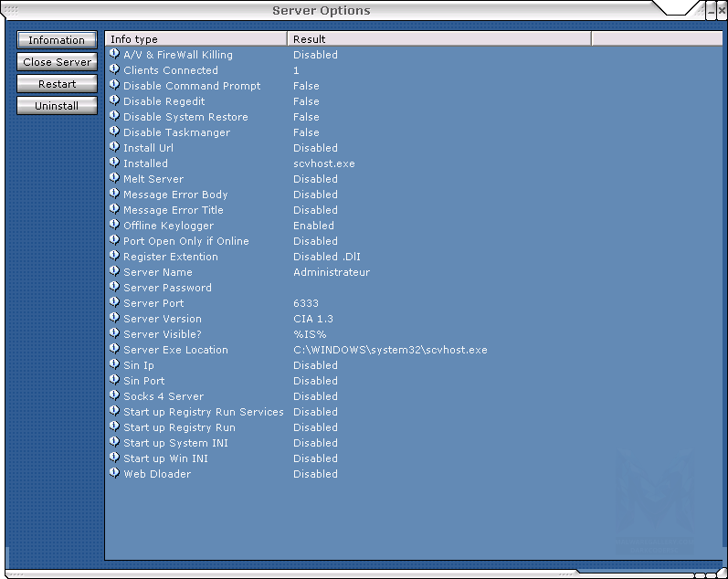Screen dimensions: 728x579
Task: Click the icon next to Server Version
Action: pyautogui.click(x=114, y=318)
